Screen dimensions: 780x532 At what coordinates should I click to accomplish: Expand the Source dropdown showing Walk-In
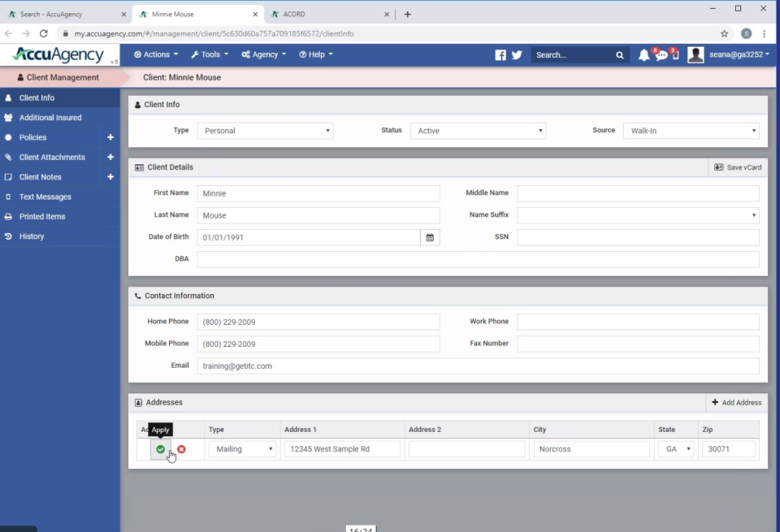coord(691,130)
